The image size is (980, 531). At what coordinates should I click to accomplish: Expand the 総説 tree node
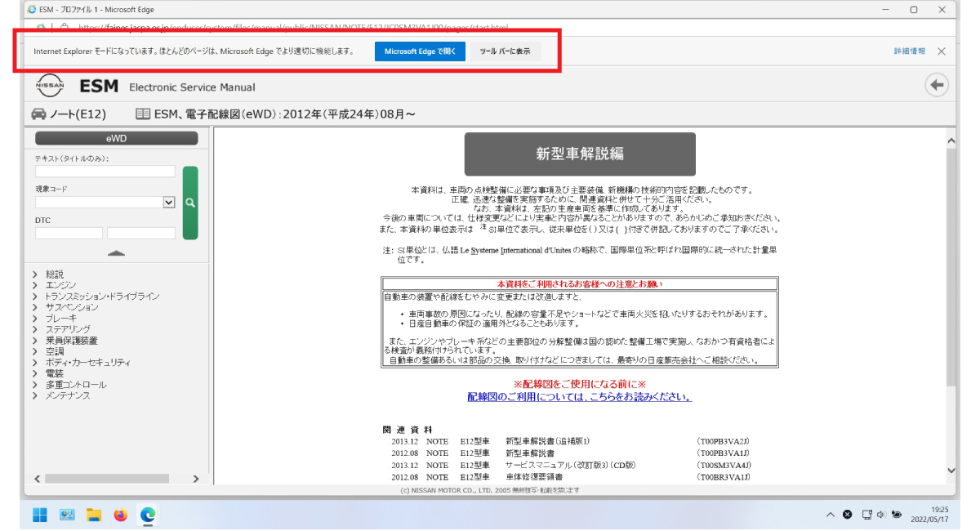[34, 274]
